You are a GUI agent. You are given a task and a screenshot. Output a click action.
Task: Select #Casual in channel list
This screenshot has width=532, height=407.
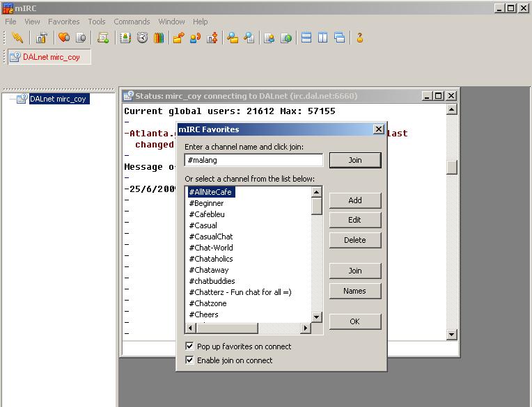203,225
